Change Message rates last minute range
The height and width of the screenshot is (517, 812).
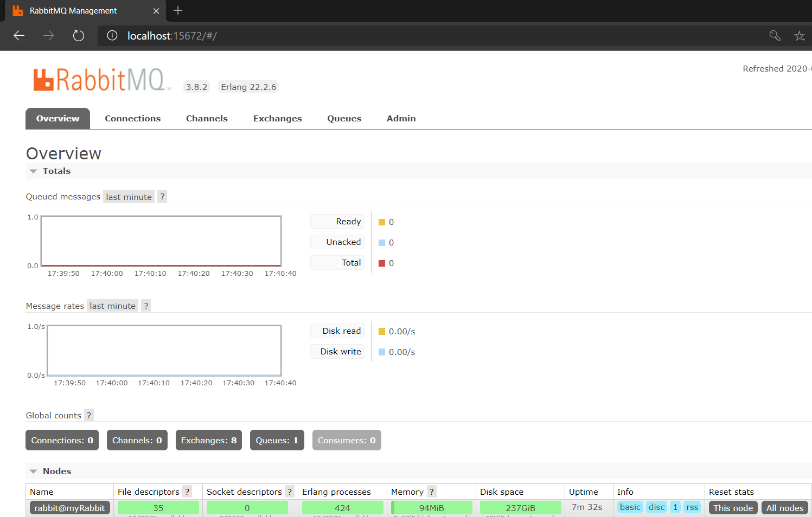tap(113, 306)
